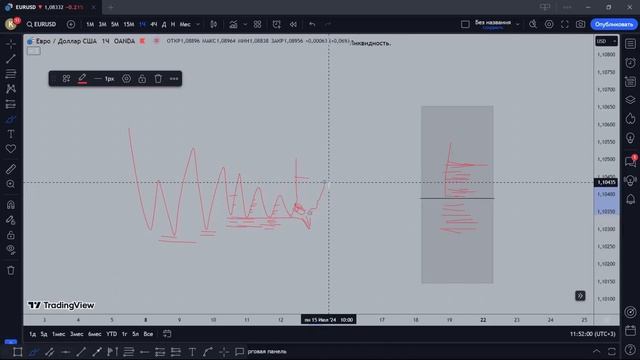Viewport: 640px width, 360px height.
Task: Open chart type candles selector
Action: click(x=213, y=24)
